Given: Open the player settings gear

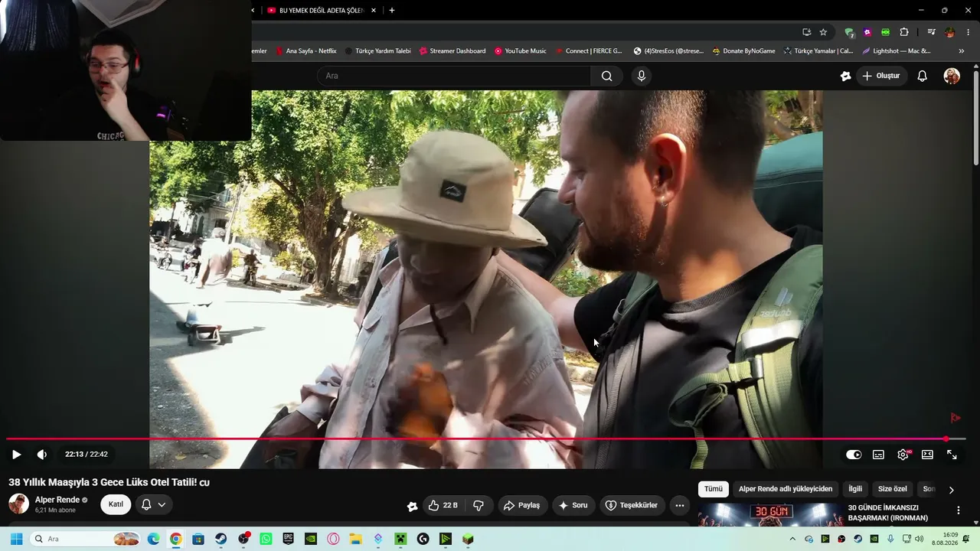Looking at the screenshot, I should click(x=903, y=455).
